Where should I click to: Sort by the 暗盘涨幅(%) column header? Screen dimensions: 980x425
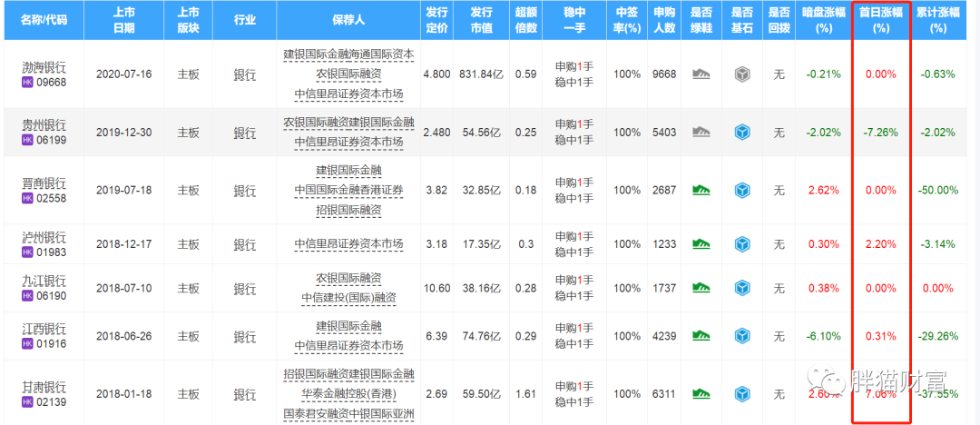pyautogui.click(x=823, y=20)
